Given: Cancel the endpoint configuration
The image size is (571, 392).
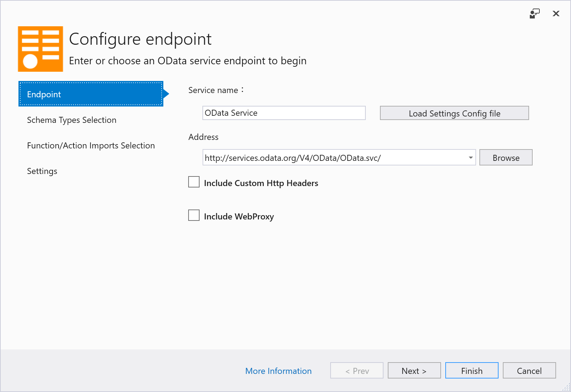Looking at the screenshot, I should [529, 371].
